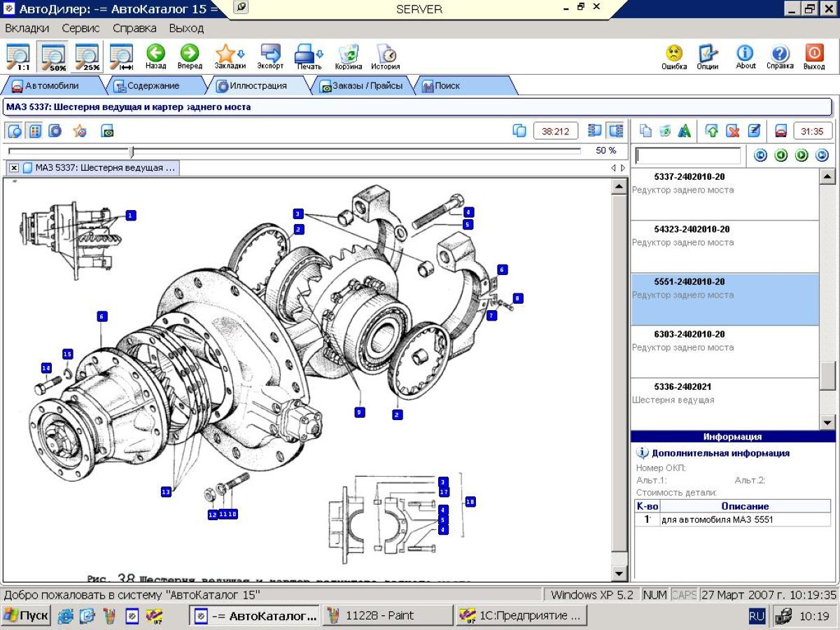The image size is (840, 630).
Task: Click the About info icon
Action: tap(745, 56)
